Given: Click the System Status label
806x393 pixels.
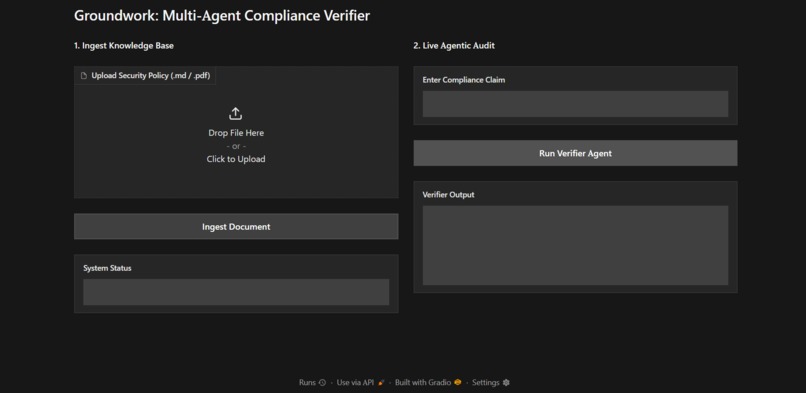Looking at the screenshot, I should click(x=107, y=268).
